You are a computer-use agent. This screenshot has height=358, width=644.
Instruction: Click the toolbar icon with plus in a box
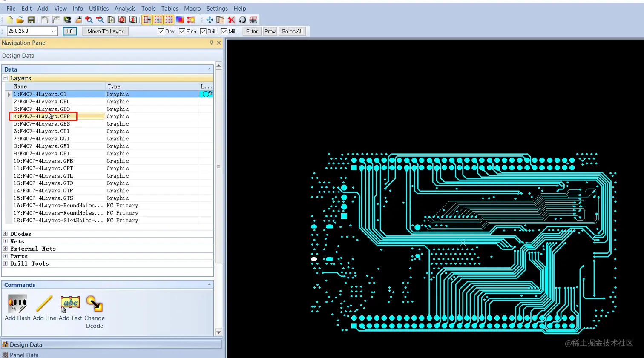111,20
